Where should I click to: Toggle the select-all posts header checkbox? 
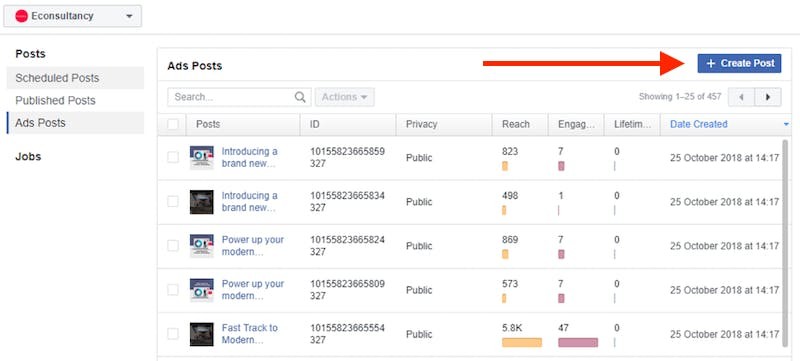coord(173,124)
